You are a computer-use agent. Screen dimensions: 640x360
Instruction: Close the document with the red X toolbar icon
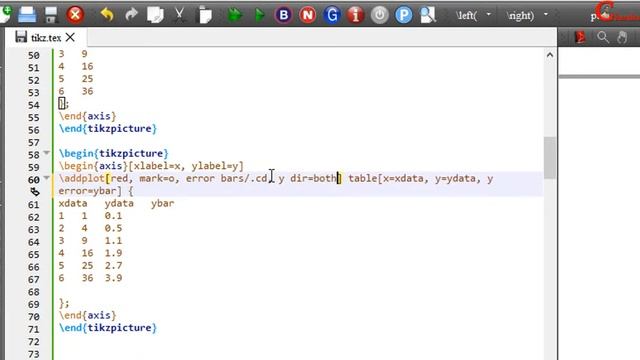[x=75, y=15]
